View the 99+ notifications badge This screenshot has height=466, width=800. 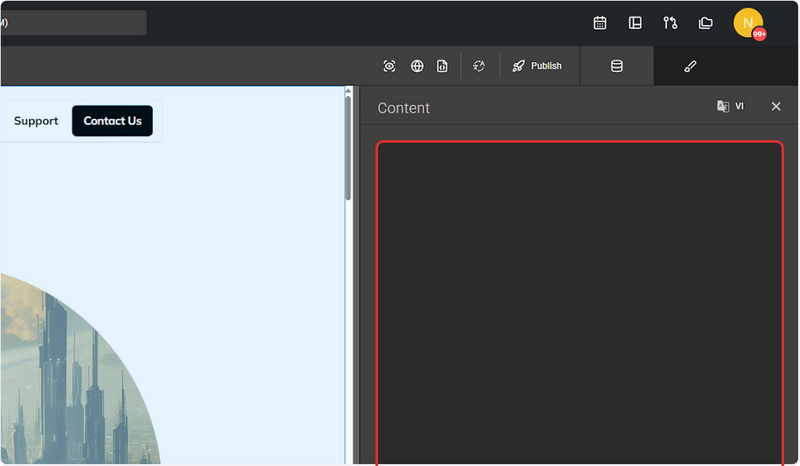(760, 34)
